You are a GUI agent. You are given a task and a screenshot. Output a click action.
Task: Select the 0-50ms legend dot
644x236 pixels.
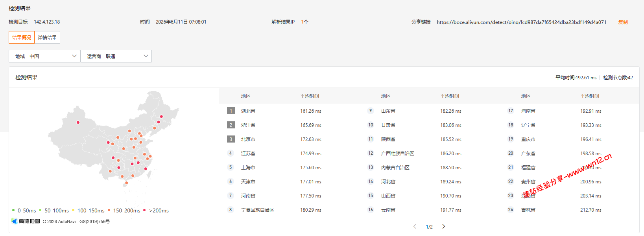13,210
